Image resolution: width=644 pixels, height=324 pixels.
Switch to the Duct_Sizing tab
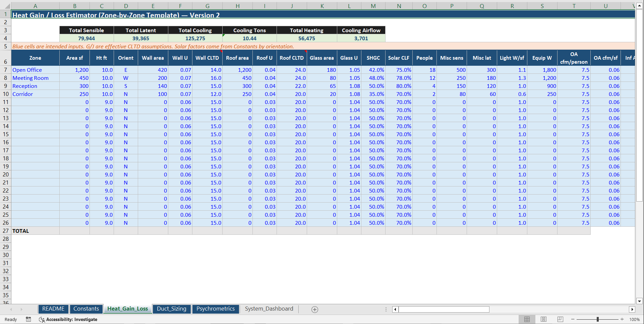click(172, 309)
